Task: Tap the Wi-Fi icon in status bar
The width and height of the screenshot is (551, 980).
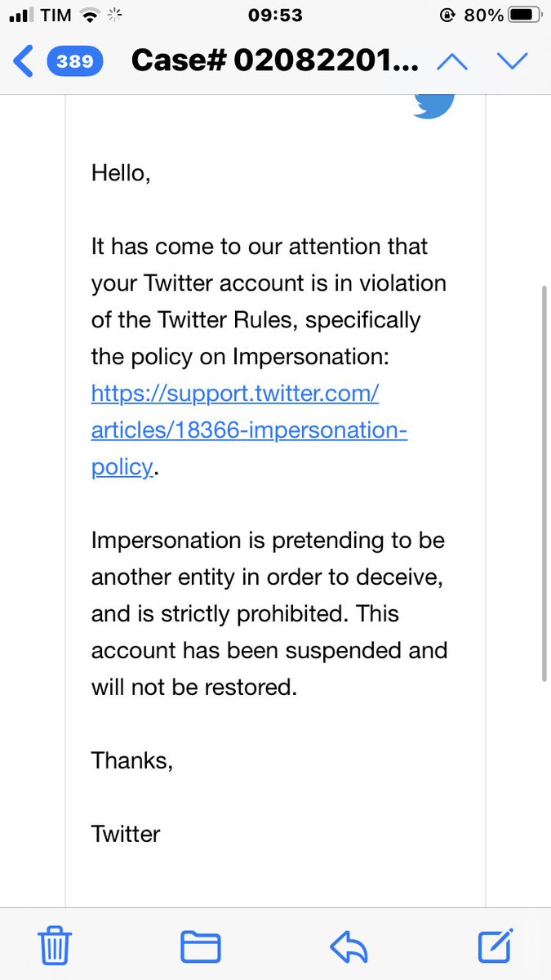Action: (x=91, y=15)
